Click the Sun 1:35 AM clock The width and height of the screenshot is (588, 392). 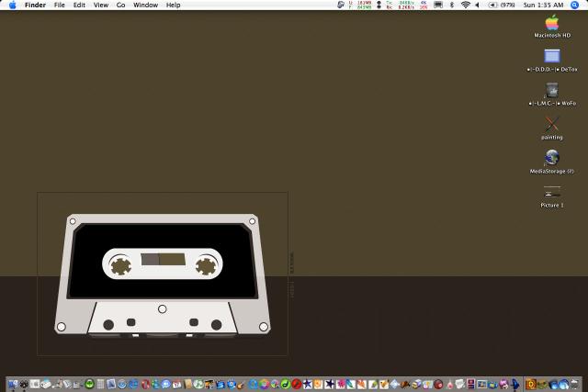click(543, 5)
